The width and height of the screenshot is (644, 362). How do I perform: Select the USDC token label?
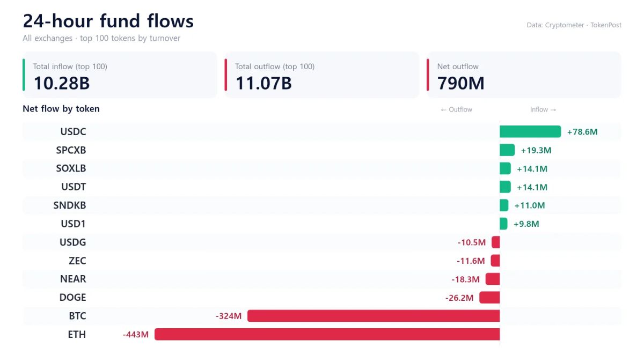click(73, 132)
